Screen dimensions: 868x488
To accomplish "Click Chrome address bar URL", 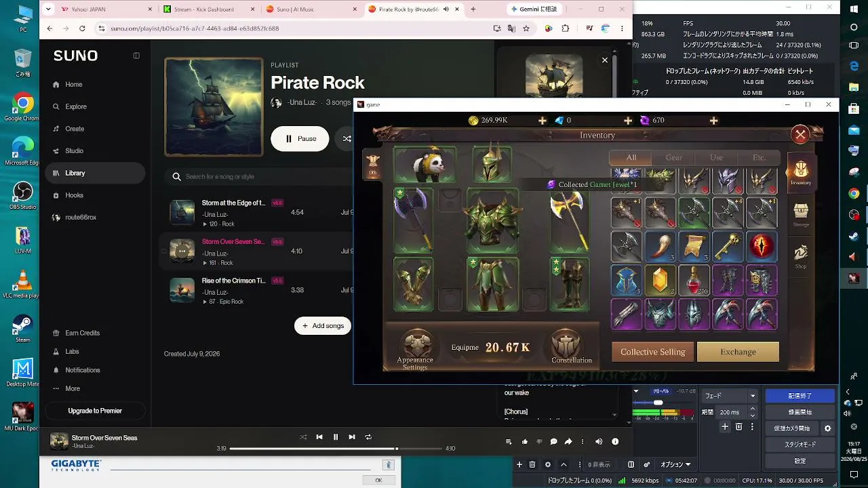I will [x=193, y=28].
